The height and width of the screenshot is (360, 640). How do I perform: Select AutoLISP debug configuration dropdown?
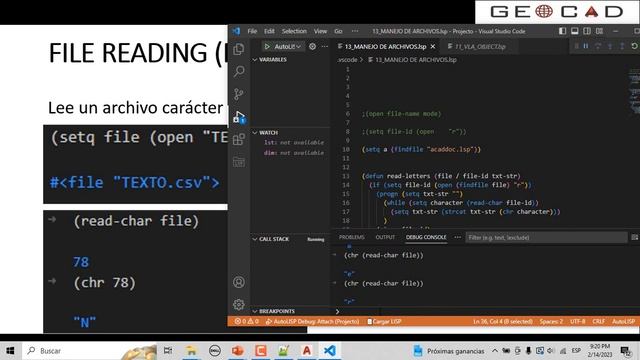click(x=287, y=47)
